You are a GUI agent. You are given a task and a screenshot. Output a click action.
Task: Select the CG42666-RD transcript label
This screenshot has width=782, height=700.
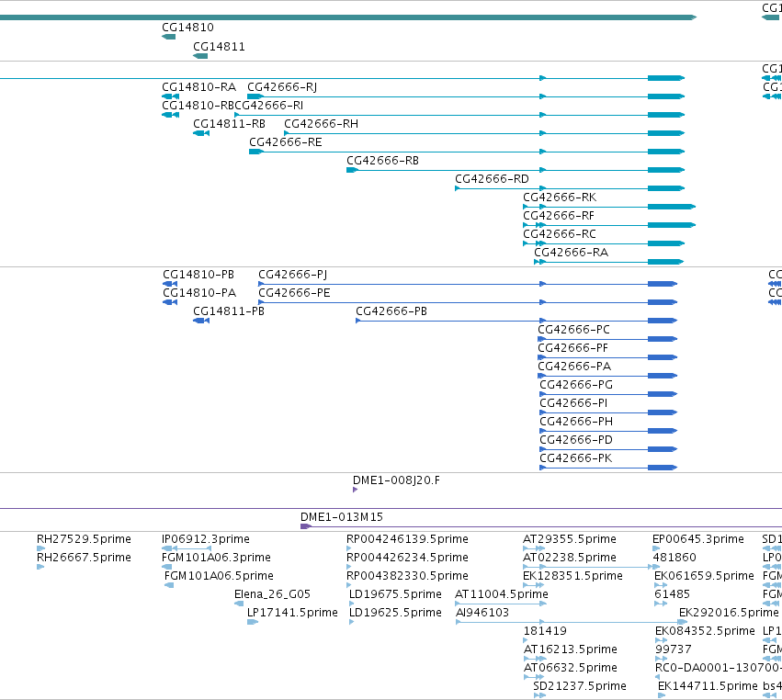tap(493, 179)
